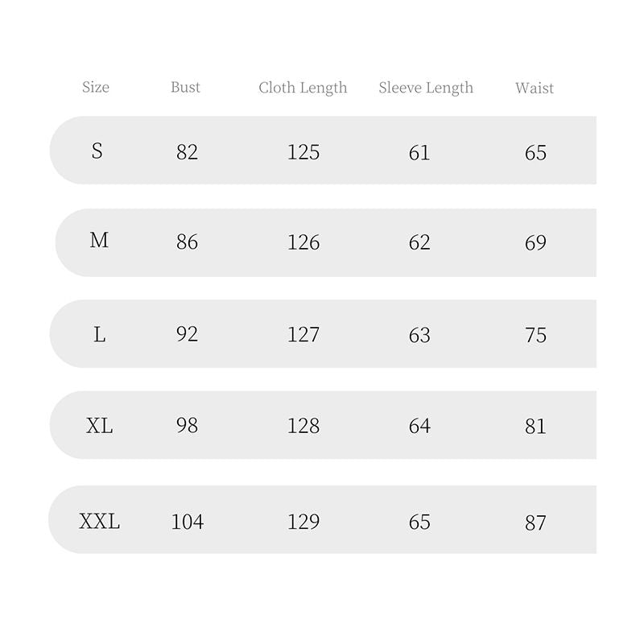Click bust value 82 in S row

tap(187, 152)
